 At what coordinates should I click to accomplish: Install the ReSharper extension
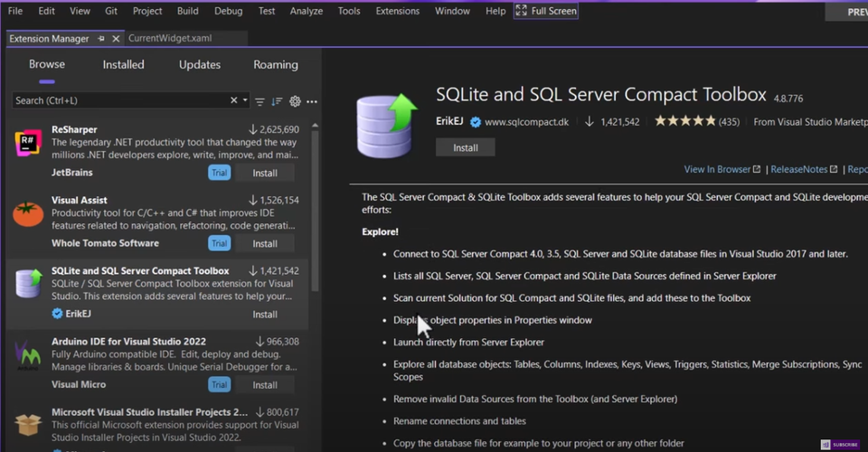265,174
